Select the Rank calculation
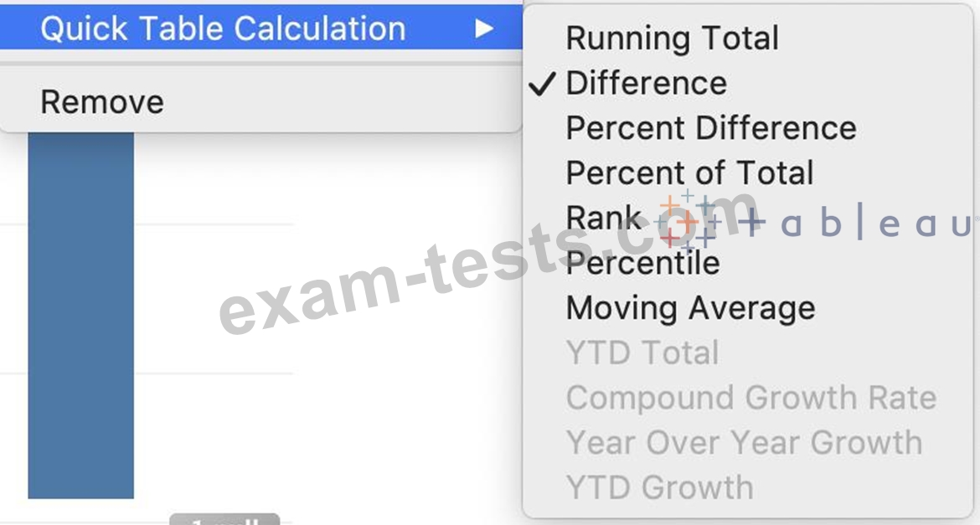 [603, 219]
